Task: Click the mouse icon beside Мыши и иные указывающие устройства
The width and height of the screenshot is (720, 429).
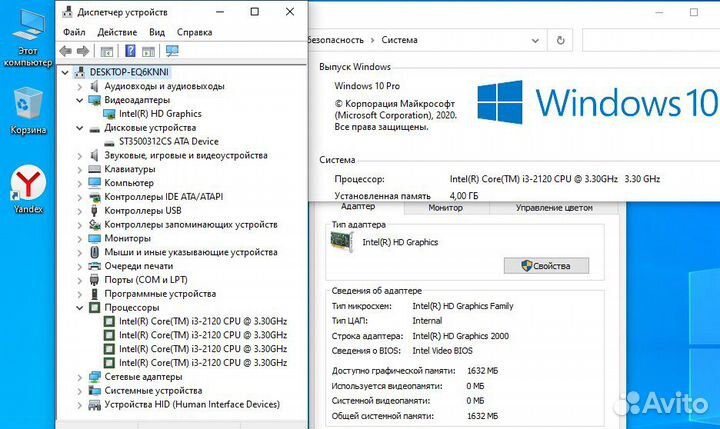Action: click(x=94, y=252)
